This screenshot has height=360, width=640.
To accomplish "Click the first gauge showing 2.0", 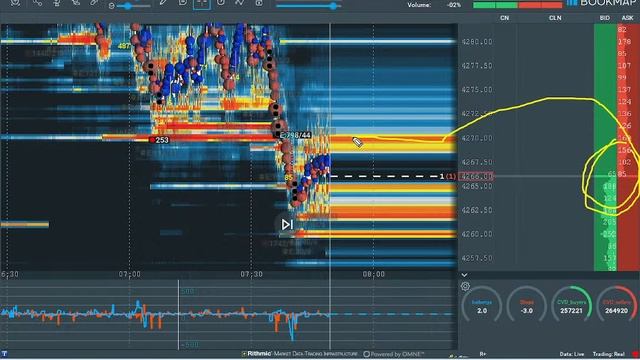I will pyautogui.click(x=482, y=304).
